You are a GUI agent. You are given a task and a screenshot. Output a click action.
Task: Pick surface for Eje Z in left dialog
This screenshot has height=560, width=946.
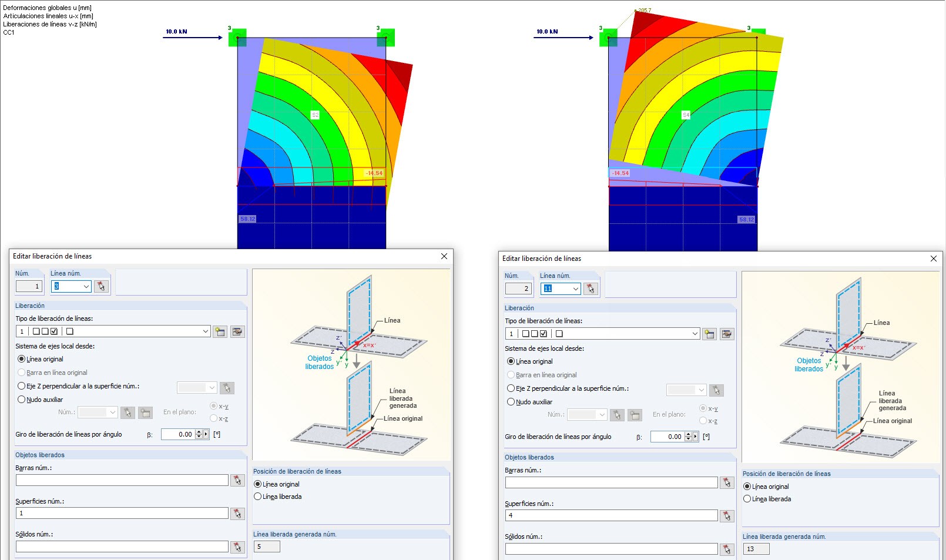tap(227, 388)
